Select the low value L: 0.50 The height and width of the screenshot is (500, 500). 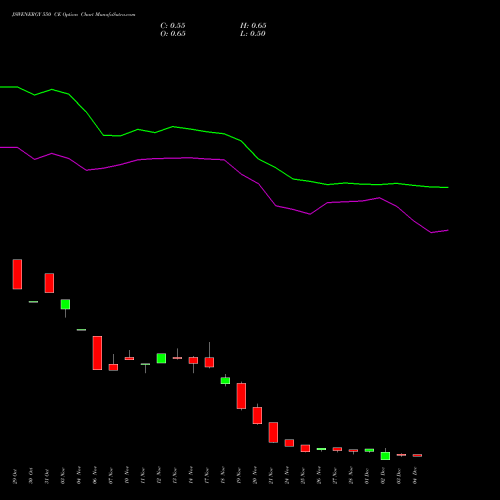pyautogui.click(x=253, y=34)
